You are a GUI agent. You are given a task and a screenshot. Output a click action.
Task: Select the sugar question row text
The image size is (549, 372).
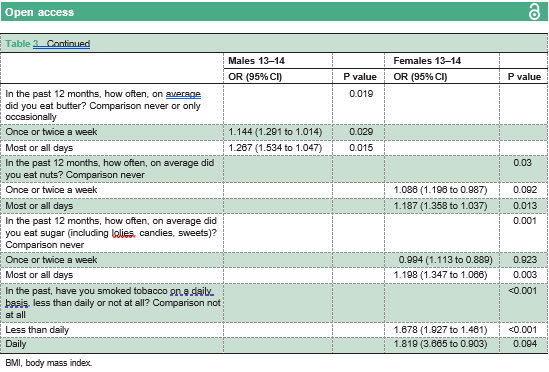pyautogui.click(x=111, y=233)
